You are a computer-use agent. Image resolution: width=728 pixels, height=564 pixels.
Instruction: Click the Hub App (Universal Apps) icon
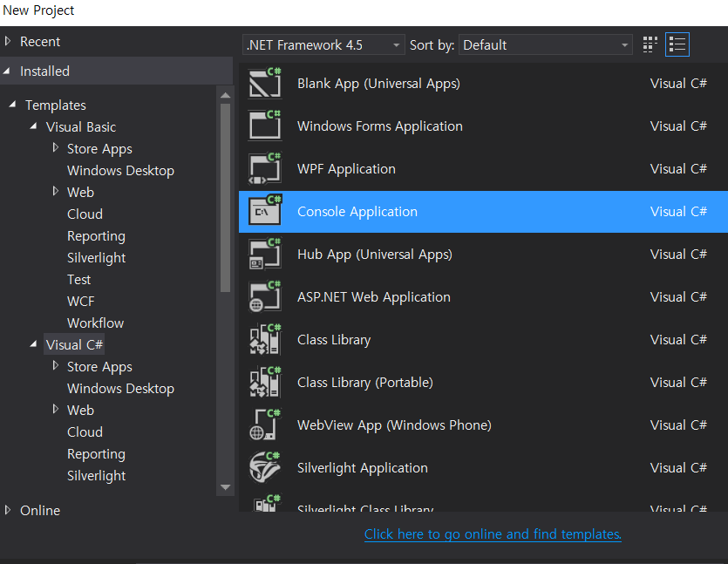[265, 254]
